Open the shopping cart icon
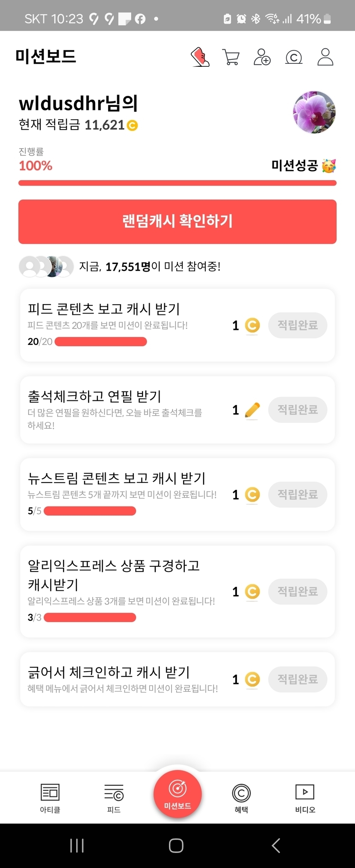The image size is (355, 868). 231,57
